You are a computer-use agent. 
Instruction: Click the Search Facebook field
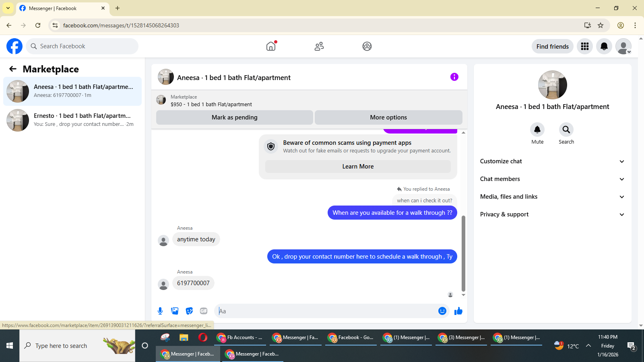click(x=82, y=46)
